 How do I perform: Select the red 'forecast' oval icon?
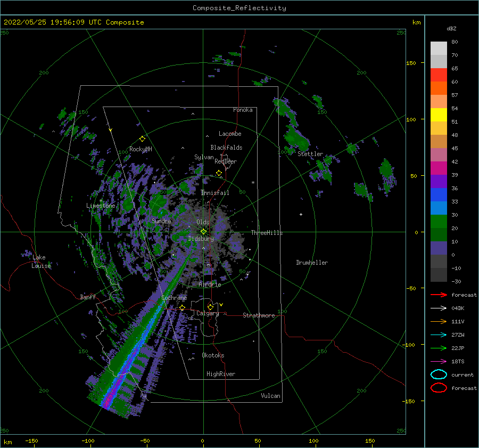[439, 388]
